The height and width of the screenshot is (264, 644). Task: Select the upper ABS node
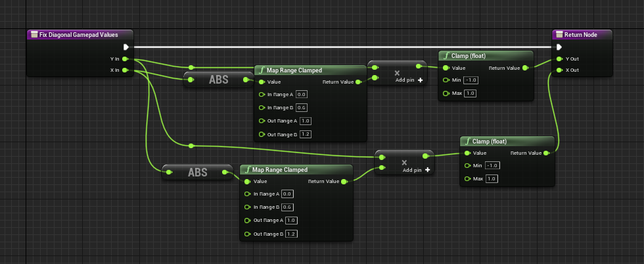tap(218, 80)
